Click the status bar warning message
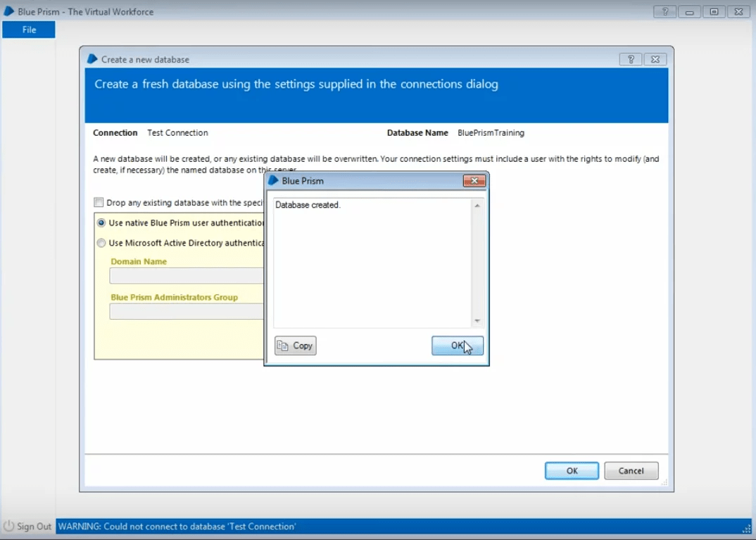 (177, 527)
